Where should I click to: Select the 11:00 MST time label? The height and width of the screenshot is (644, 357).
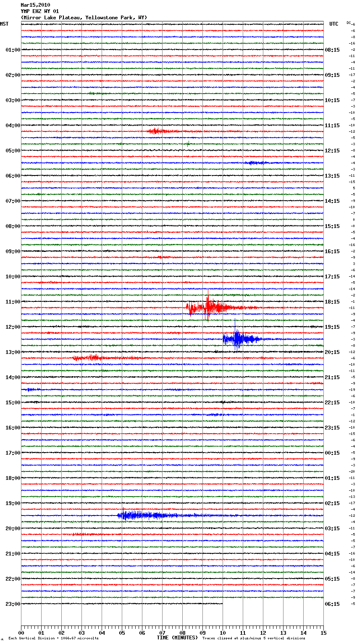point(13,302)
